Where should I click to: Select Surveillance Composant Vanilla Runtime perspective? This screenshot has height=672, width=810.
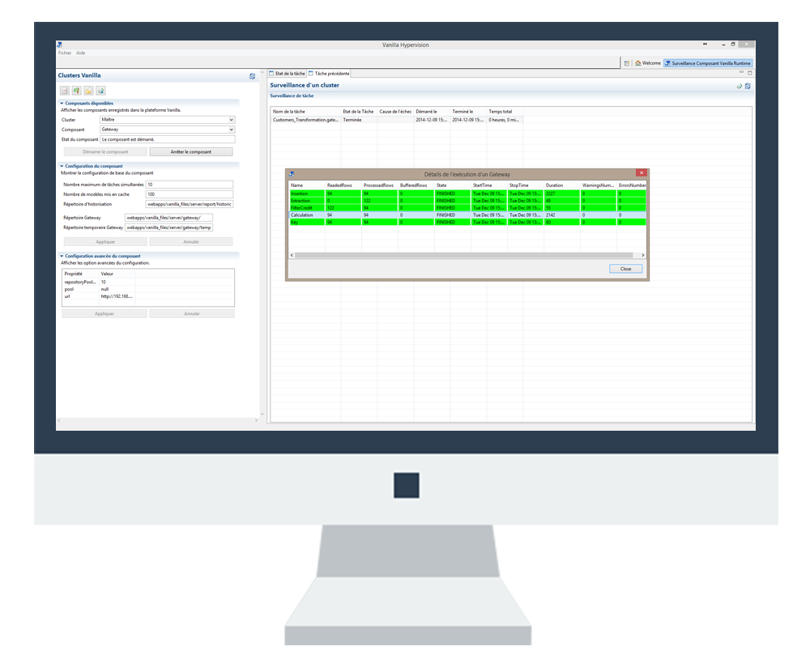(x=708, y=63)
